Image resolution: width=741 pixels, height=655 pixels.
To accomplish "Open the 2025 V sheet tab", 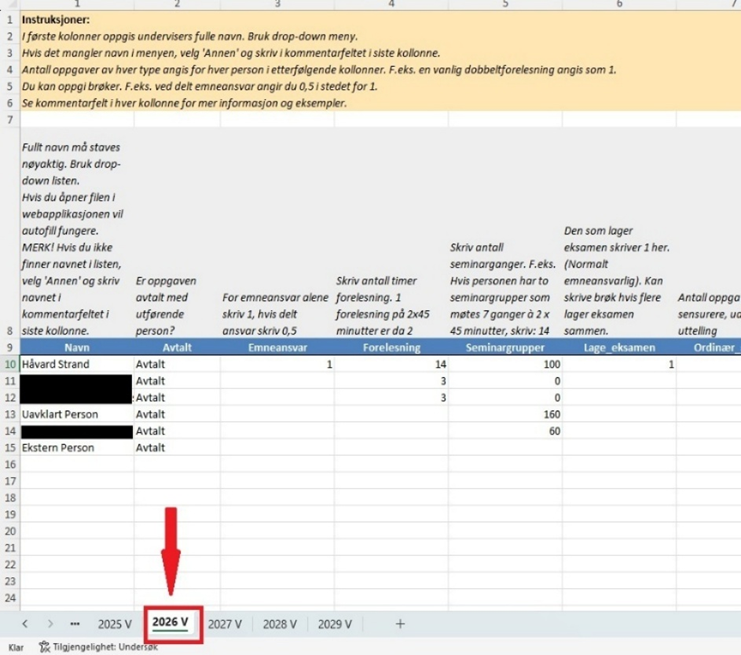I will click(114, 624).
